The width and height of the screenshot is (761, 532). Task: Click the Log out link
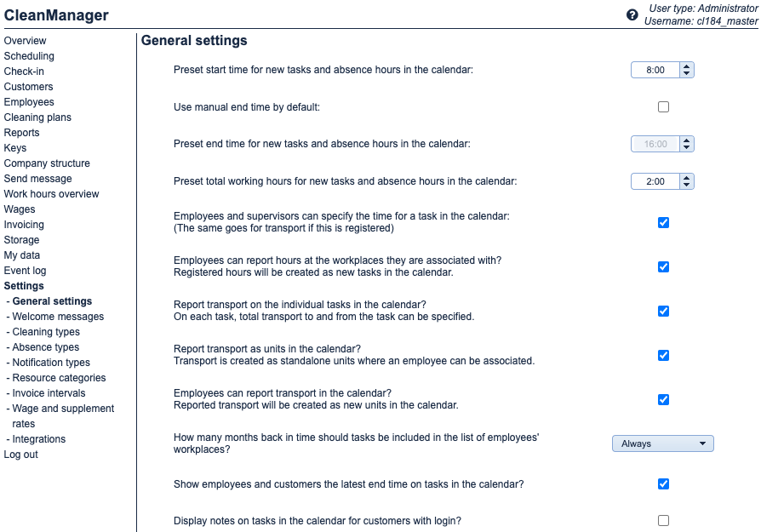(x=21, y=455)
